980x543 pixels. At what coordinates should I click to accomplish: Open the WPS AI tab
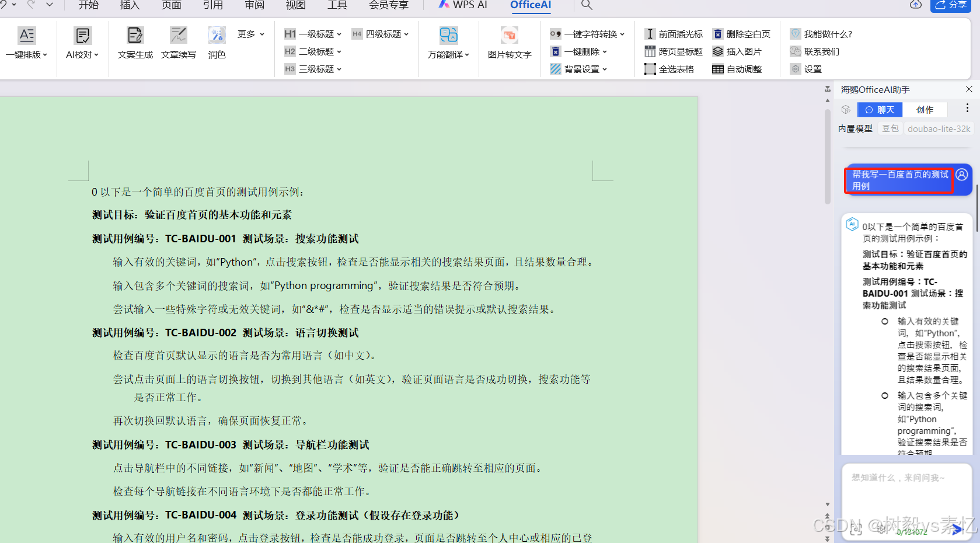pos(463,5)
